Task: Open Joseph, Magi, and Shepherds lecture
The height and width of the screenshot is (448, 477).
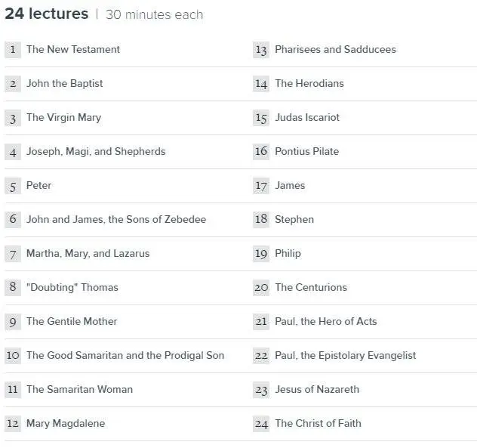Action: (x=95, y=152)
